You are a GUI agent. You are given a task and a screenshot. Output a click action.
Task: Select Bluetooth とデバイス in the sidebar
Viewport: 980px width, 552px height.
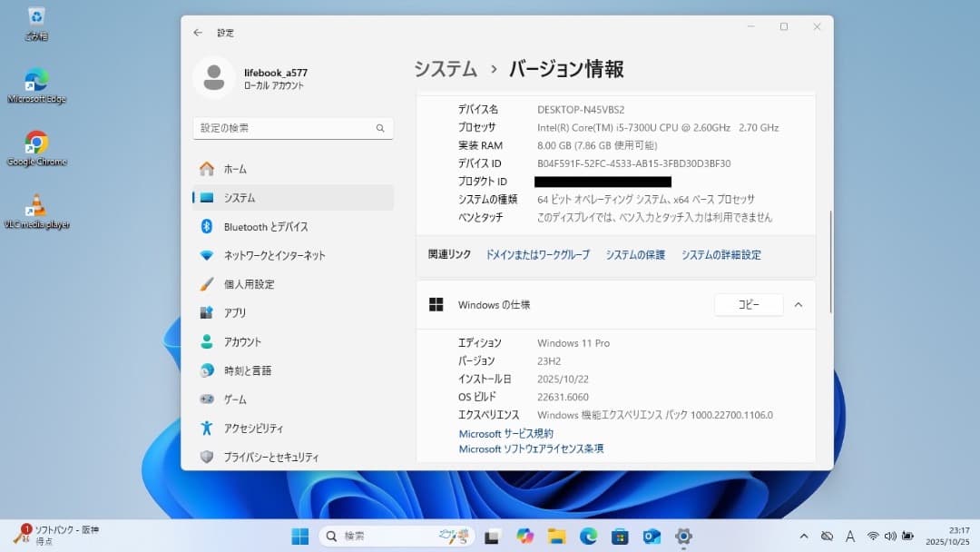[263, 226]
